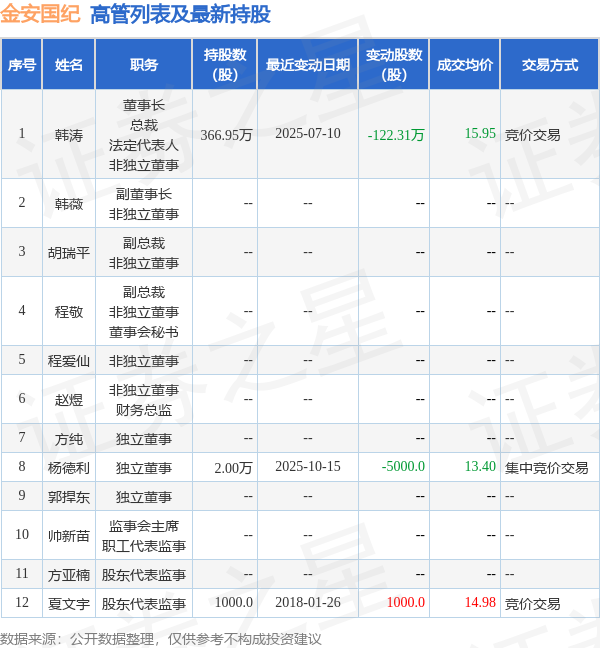Click holdings value 366.95万
This screenshot has width=600, height=648.
click(226, 135)
